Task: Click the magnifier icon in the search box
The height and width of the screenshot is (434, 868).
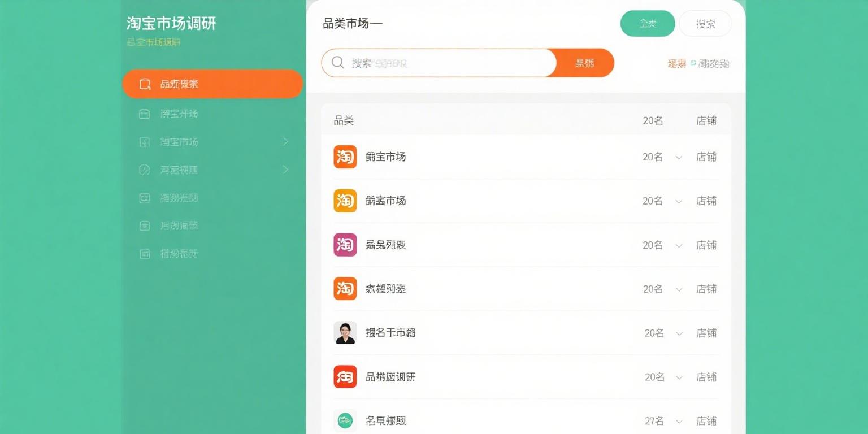Action: 338,63
